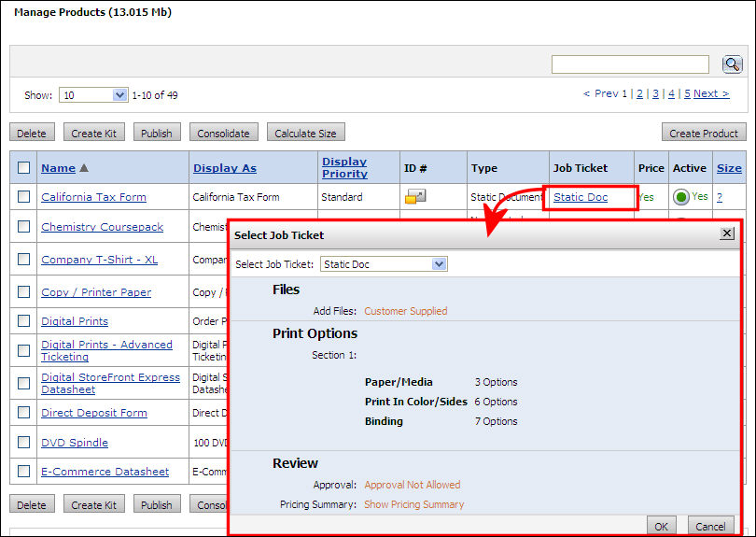
Task: Expand the Select Job Ticket dropdown
Action: [x=385, y=264]
